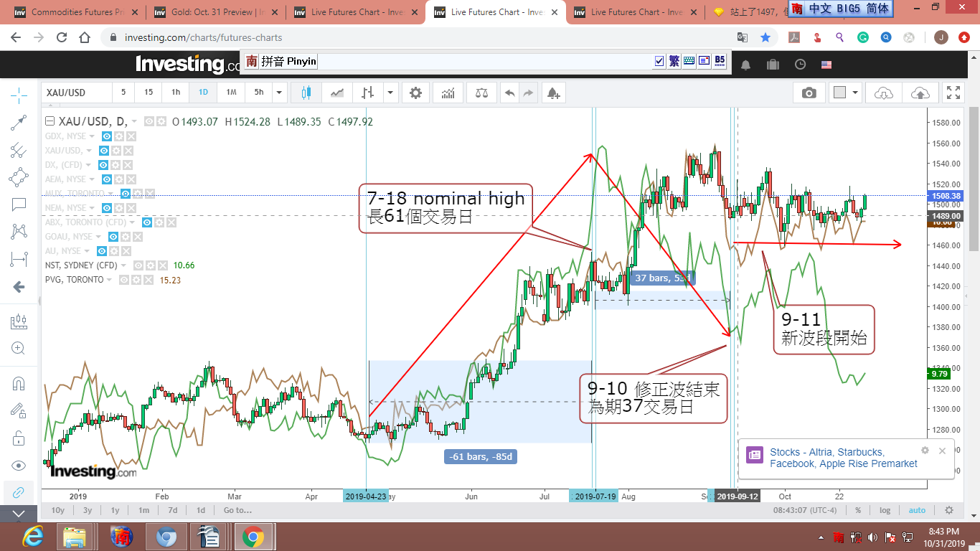Toggle log scale on price axis
980x551 pixels.
885,510
